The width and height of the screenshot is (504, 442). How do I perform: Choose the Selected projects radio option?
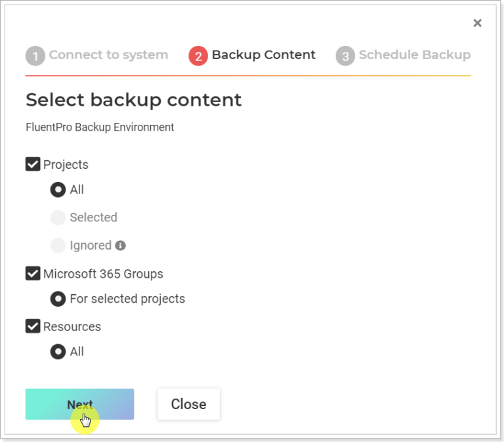coord(58,217)
